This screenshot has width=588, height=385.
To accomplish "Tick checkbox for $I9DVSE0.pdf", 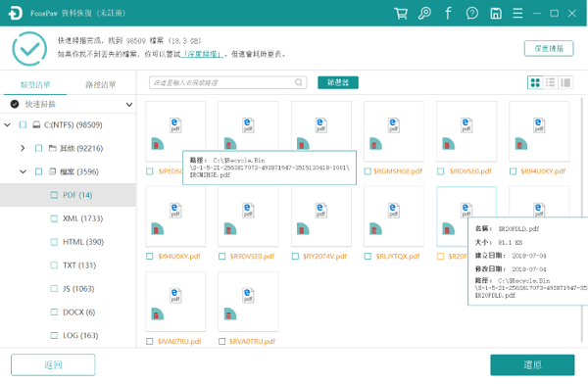I will pyautogui.click(x=441, y=171).
